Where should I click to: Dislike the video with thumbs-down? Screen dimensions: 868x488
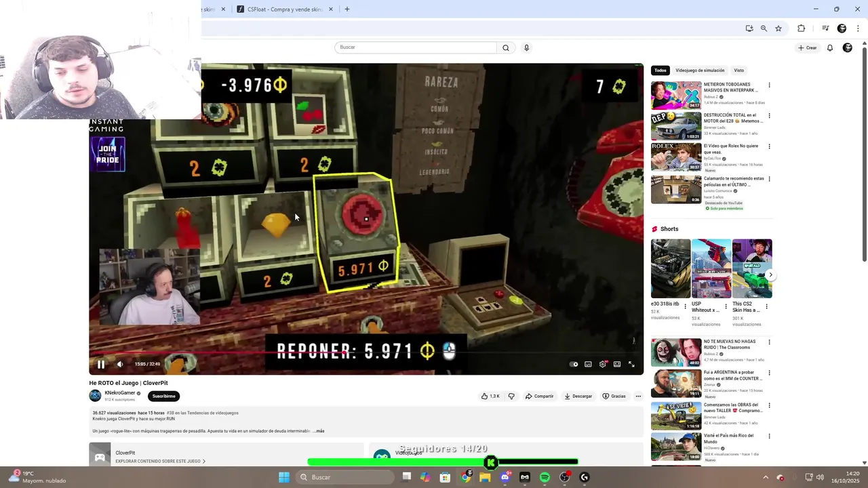[x=511, y=396]
